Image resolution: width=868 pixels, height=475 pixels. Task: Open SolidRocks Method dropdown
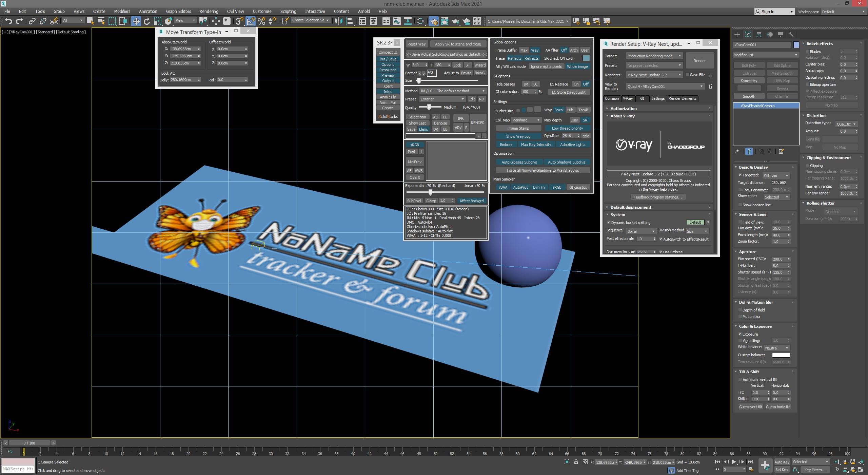pyautogui.click(x=453, y=91)
